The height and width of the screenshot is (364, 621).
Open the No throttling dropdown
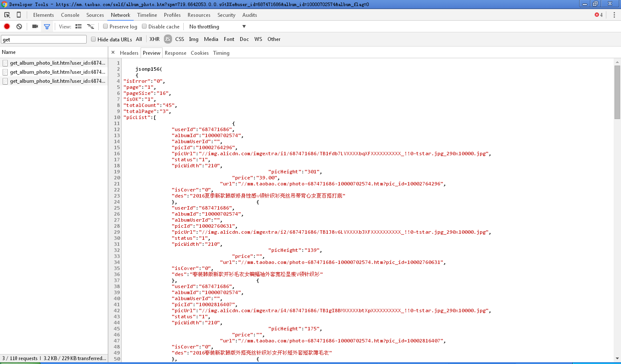point(217,26)
